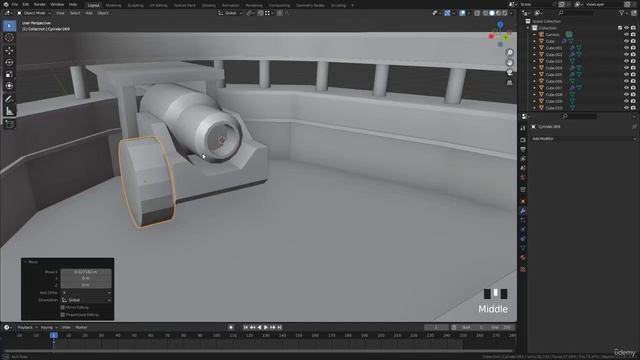The image size is (640, 360).
Task: Open the Output properties tab
Action: (x=523, y=149)
